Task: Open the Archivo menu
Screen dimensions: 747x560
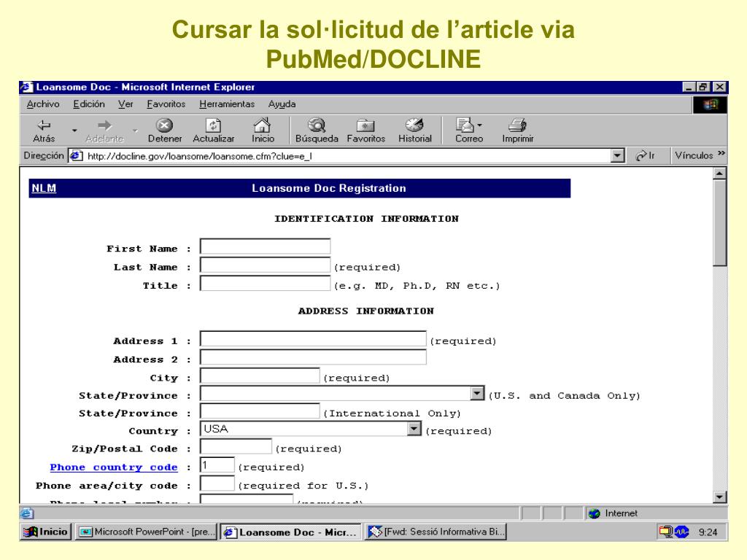Action: (43, 104)
